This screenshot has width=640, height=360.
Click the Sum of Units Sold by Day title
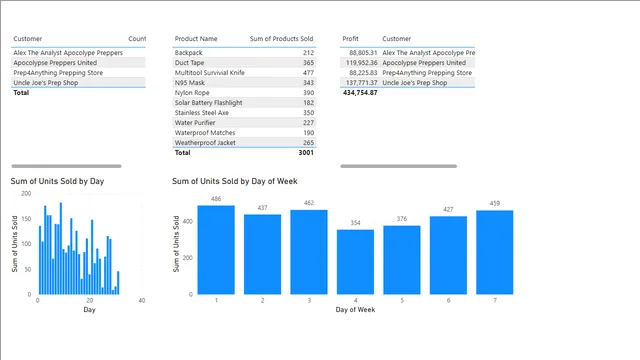pyautogui.click(x=57, y=181)
